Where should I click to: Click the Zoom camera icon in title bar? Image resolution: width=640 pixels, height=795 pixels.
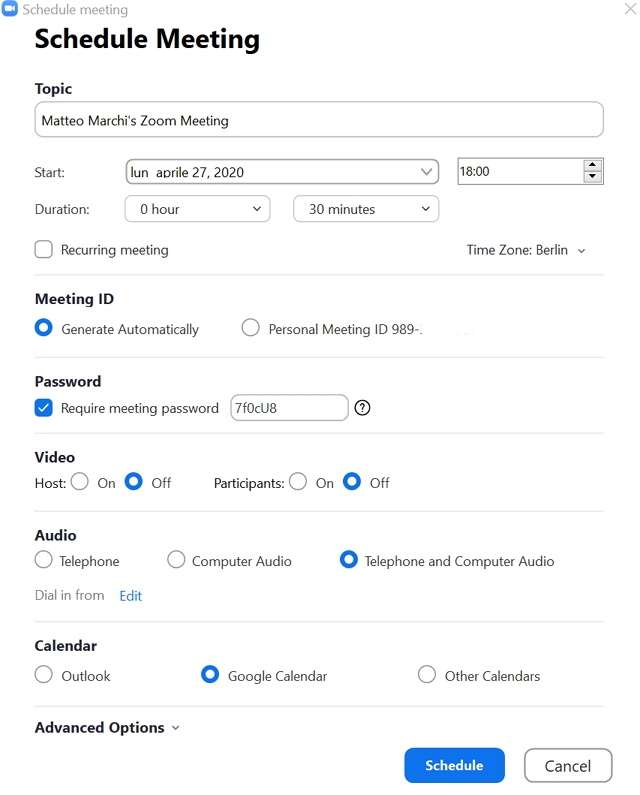(10, 9)
